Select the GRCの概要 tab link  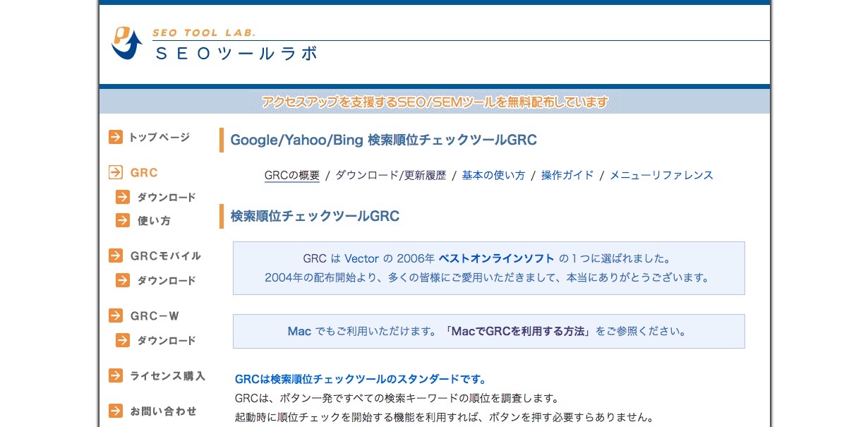pos(292,175)
